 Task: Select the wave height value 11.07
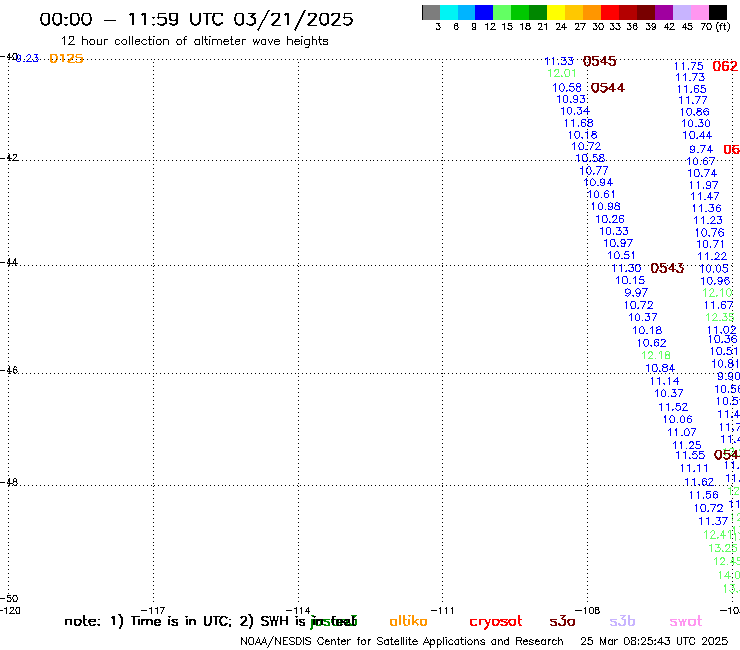[681, 432]
